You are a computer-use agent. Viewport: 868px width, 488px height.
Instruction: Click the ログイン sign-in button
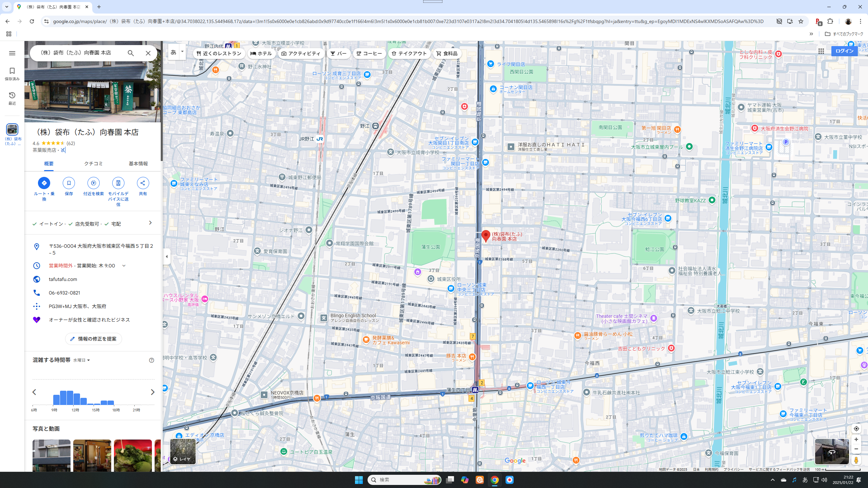pyautogui.click(x=844, y=51)
